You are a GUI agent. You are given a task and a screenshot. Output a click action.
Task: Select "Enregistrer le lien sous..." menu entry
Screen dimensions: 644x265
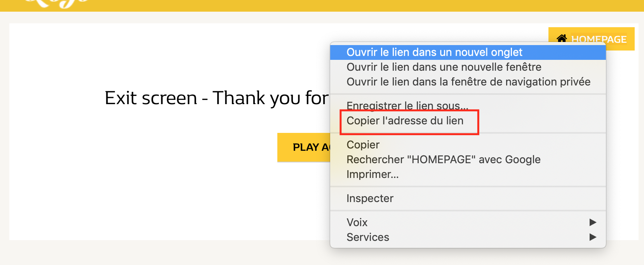click(468, 106)
